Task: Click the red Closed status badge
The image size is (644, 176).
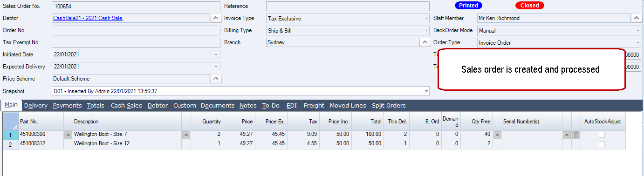Action: click(x=529, y=6)
